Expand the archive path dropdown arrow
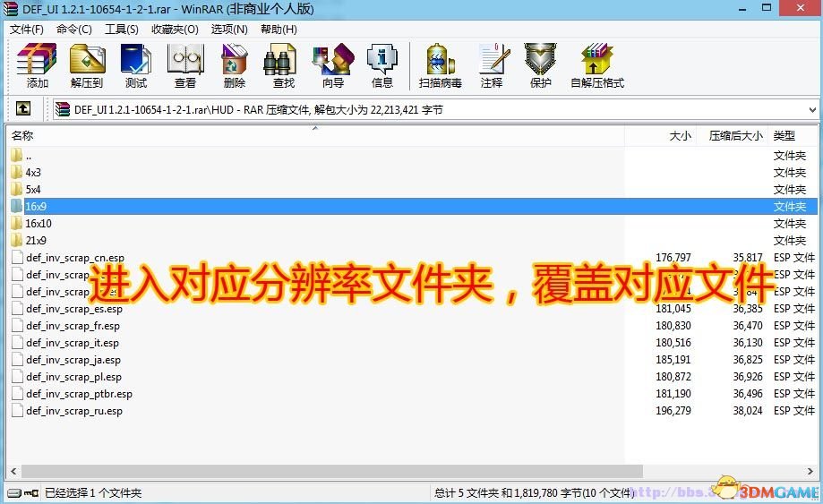 [812, 109]
